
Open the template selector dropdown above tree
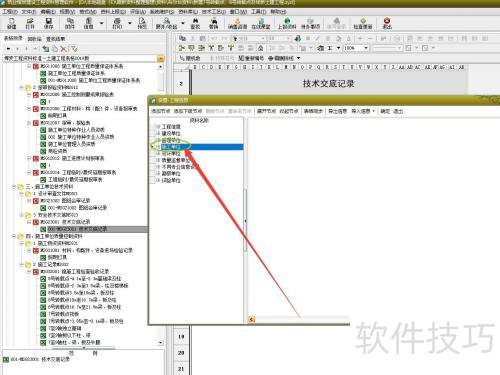point(161,59)
